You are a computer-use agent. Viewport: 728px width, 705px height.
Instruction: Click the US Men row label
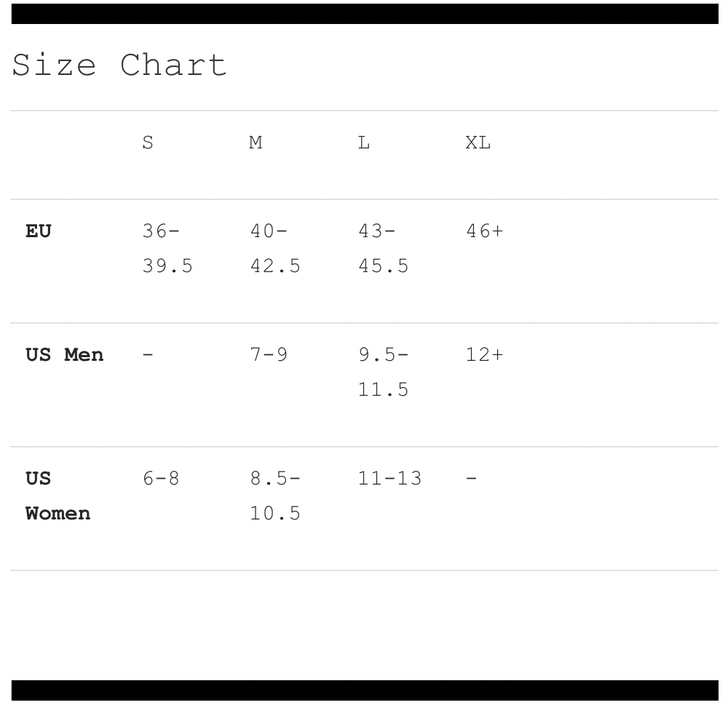point(65,356)
